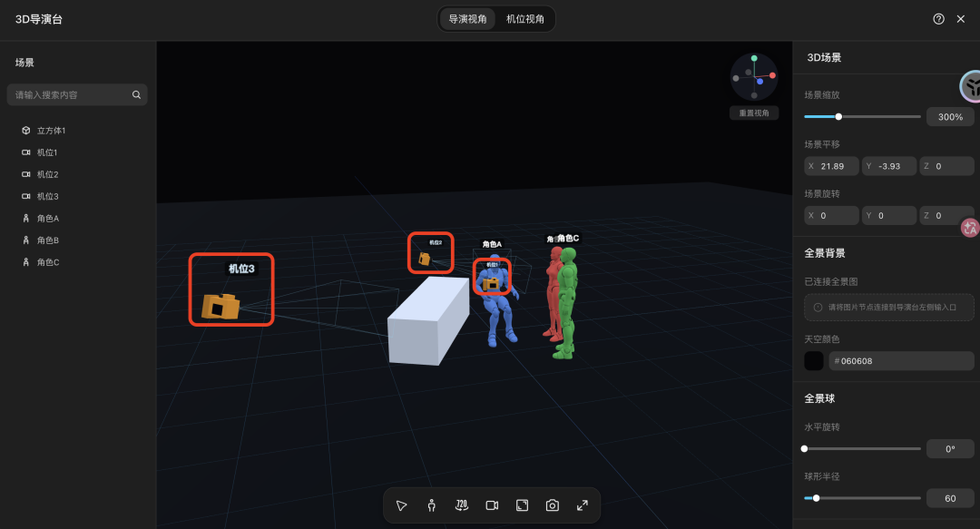Expand viewport to fullscreen with diagonal arrows
Image resolution: width=980 pixels, height=529 pixels.
click(582, 505)
